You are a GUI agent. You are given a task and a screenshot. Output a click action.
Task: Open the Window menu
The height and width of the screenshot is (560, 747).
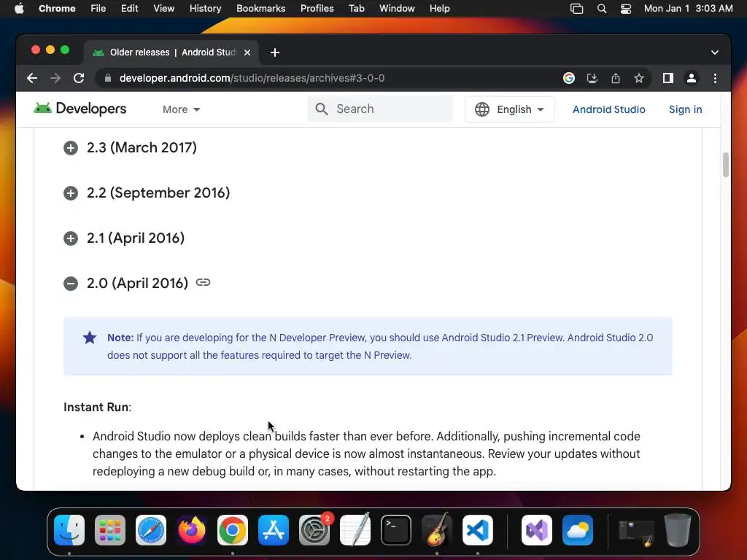click(397, 9)
